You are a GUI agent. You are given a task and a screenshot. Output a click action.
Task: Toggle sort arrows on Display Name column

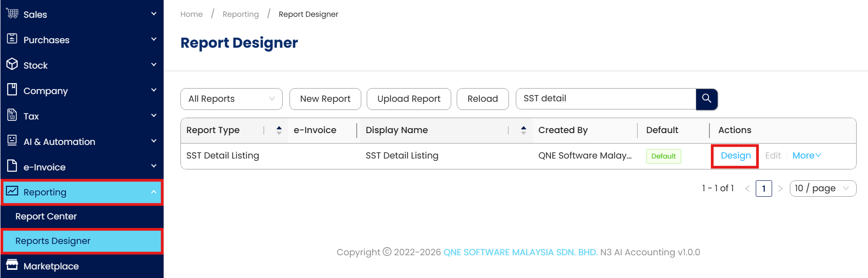pos(524,130)
